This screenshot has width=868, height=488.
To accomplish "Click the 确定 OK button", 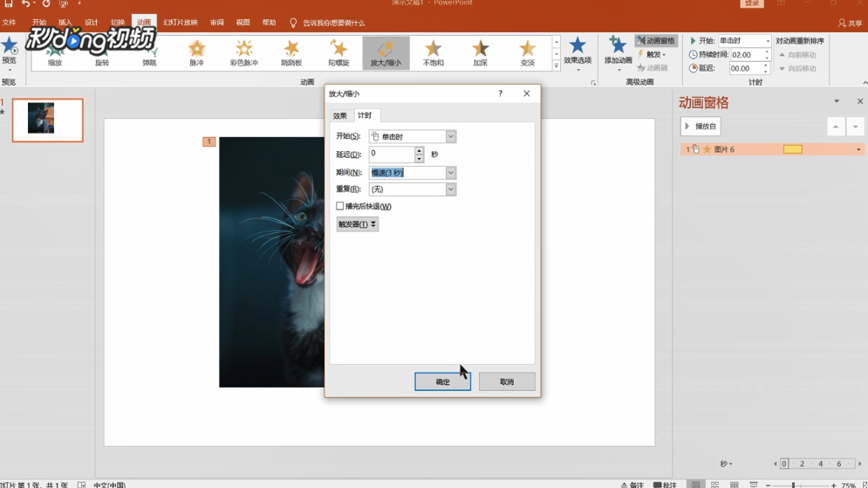I will (443, 381).
